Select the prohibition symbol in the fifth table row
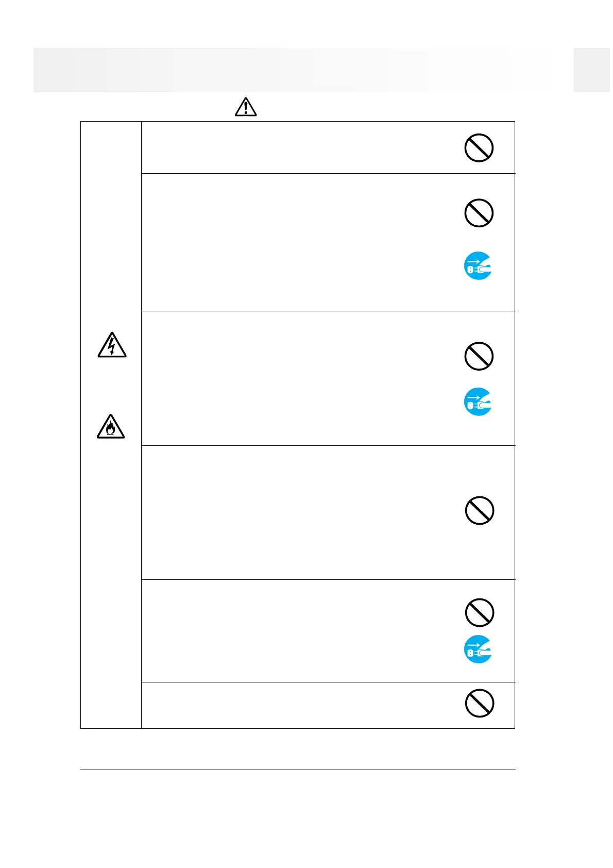613x868 pixels. [x=479, y=612]
